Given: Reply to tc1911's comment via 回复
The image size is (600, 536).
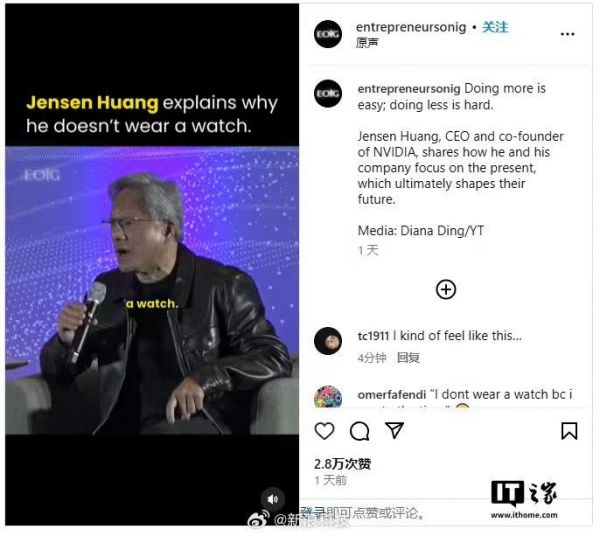Looking at the screenshot, I should pyautogui.click(x=408, y=358).
